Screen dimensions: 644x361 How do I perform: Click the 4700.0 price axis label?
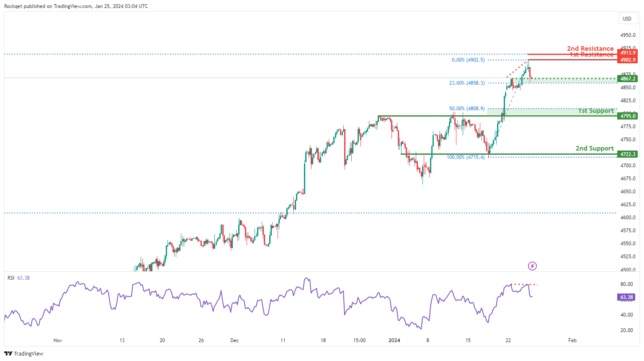628,166
